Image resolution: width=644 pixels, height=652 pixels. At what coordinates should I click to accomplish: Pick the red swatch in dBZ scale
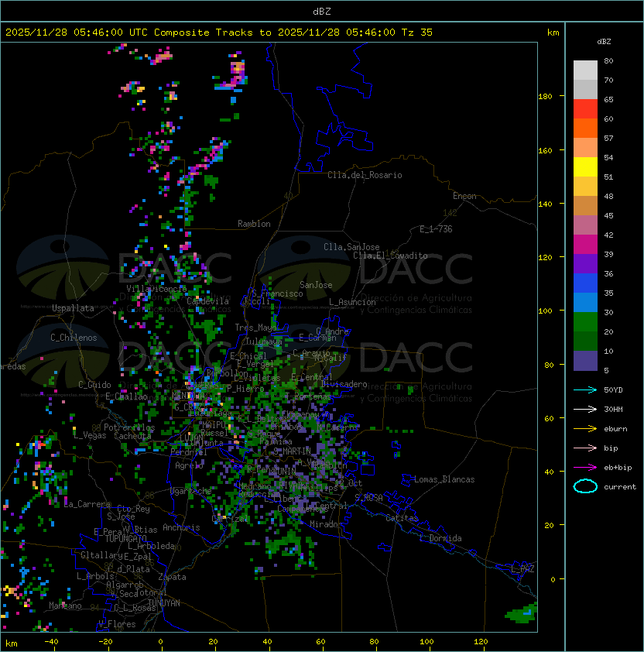(x=585, y=109)
